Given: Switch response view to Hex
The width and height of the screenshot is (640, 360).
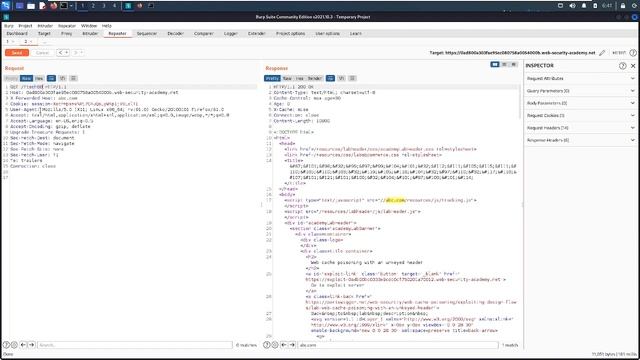Looking at the screenshot, I should click(300, 78).
